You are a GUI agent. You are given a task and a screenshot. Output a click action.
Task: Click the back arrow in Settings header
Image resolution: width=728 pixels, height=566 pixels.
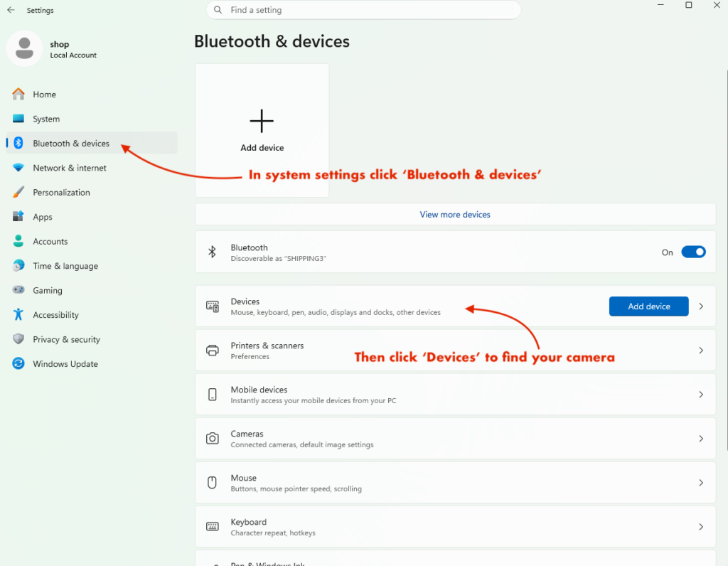tap(11, 11)
